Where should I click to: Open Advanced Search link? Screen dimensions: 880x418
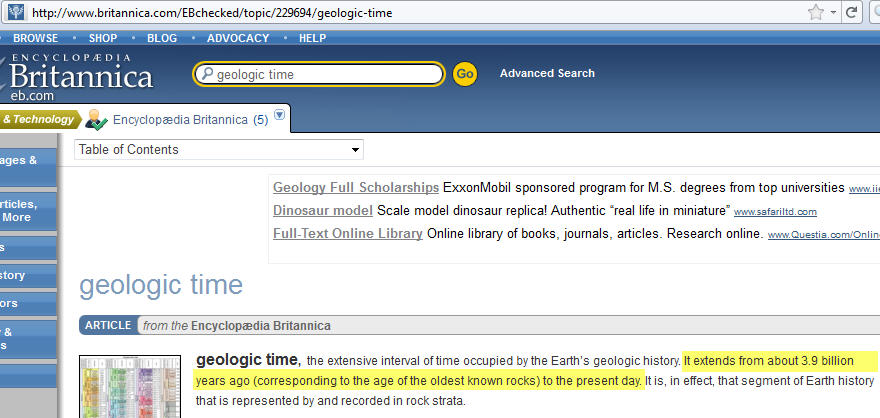[x=547, y=73]
